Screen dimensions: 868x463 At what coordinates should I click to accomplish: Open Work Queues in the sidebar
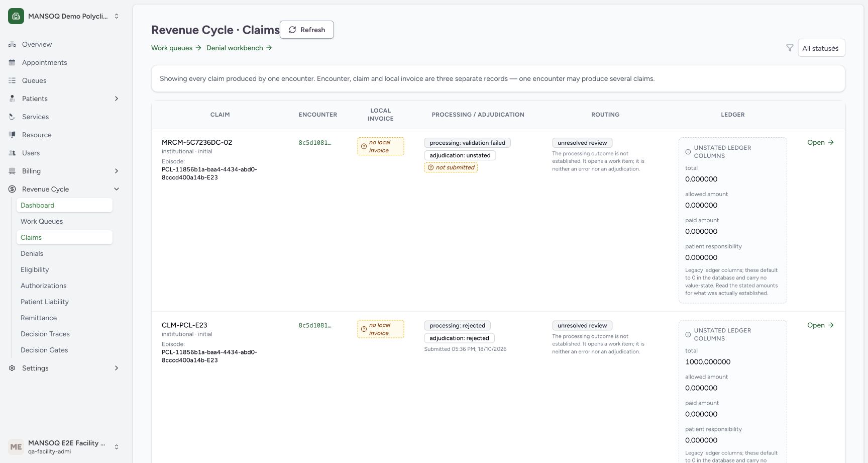coord(64,221)
